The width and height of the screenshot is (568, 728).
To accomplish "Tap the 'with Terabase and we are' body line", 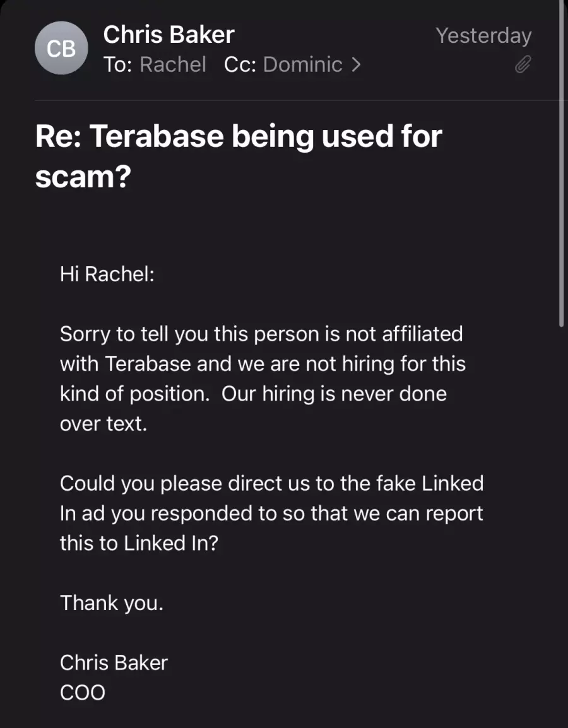I will (x=263, y=363).
